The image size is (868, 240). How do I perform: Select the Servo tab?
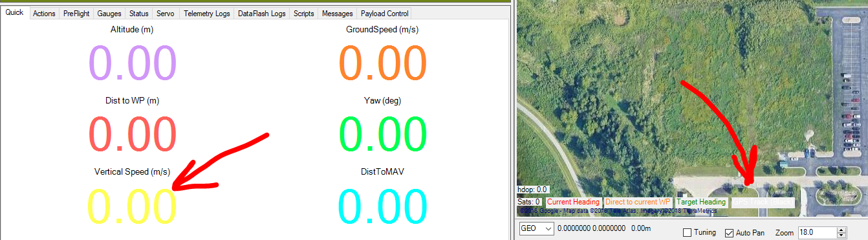165,13
